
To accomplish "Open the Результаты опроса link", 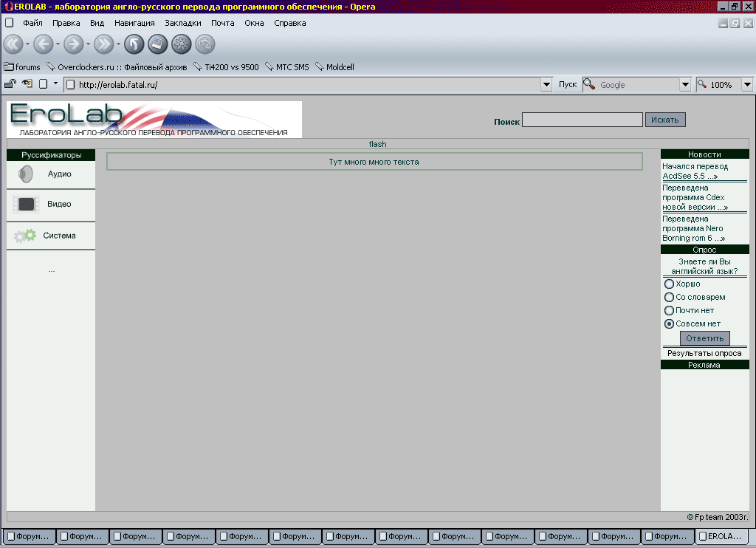I will (x=704, y=353).
